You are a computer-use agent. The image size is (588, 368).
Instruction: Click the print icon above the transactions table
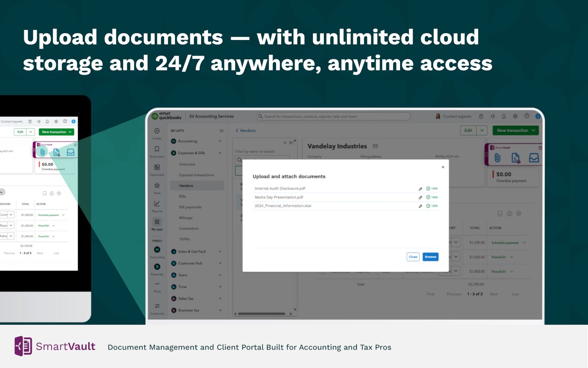(x=509, y=213)
